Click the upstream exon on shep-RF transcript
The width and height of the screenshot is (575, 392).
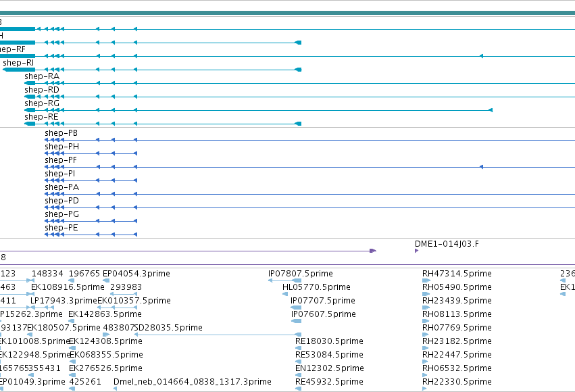(482, 56)
